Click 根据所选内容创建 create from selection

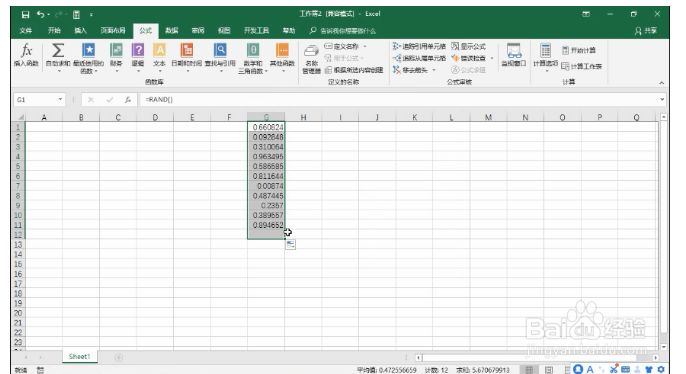click(x=354, y=70)
